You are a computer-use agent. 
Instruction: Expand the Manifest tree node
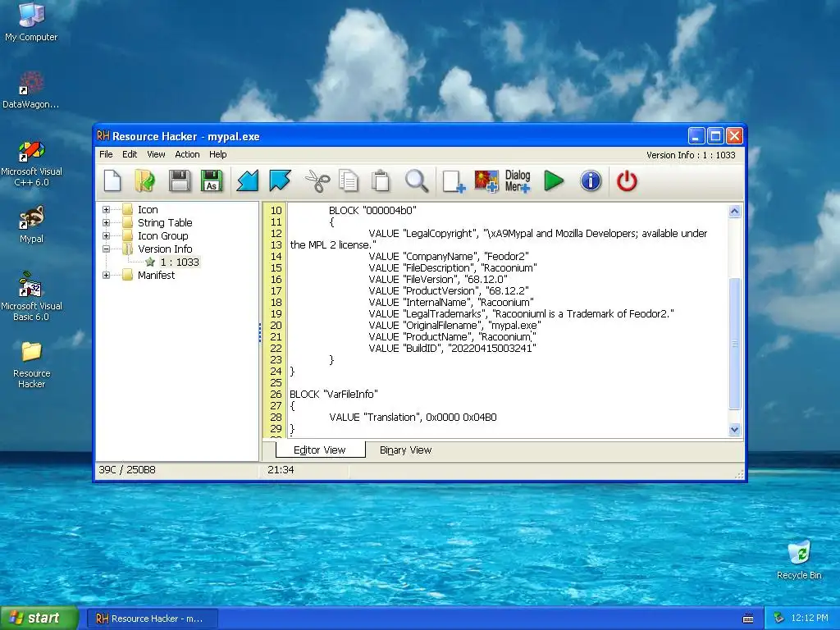106,276
